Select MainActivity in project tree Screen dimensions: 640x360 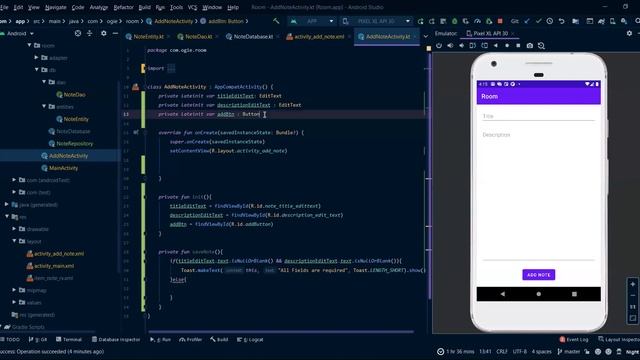(x=60, y=168)
